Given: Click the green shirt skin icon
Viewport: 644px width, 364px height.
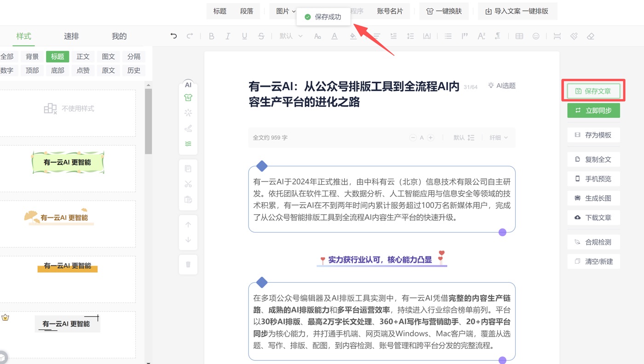Looking at the screenshot, I should [188, 97].
